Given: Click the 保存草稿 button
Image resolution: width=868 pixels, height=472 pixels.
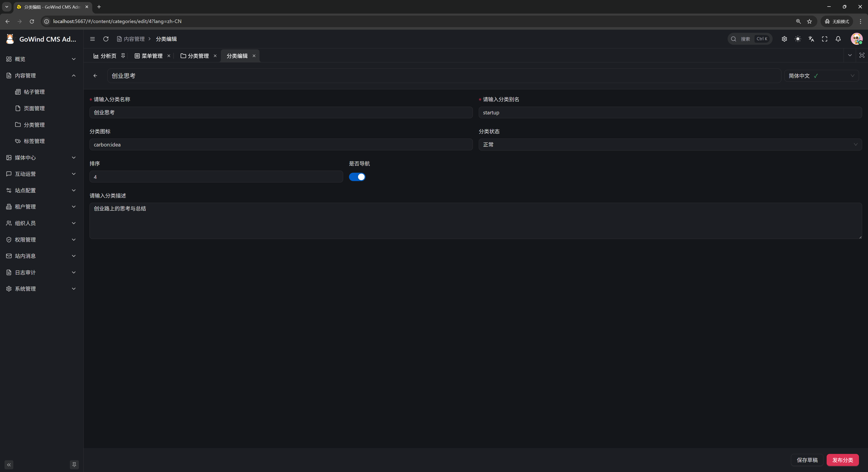Looking at the screenshot, I should [x=807, y=460].
